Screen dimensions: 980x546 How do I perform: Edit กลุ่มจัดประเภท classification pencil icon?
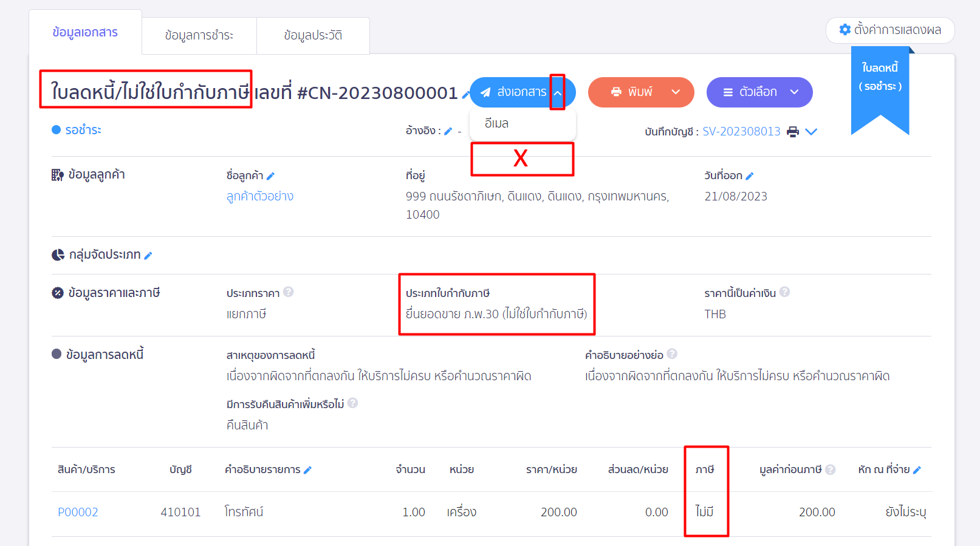(x=148, y=256)
